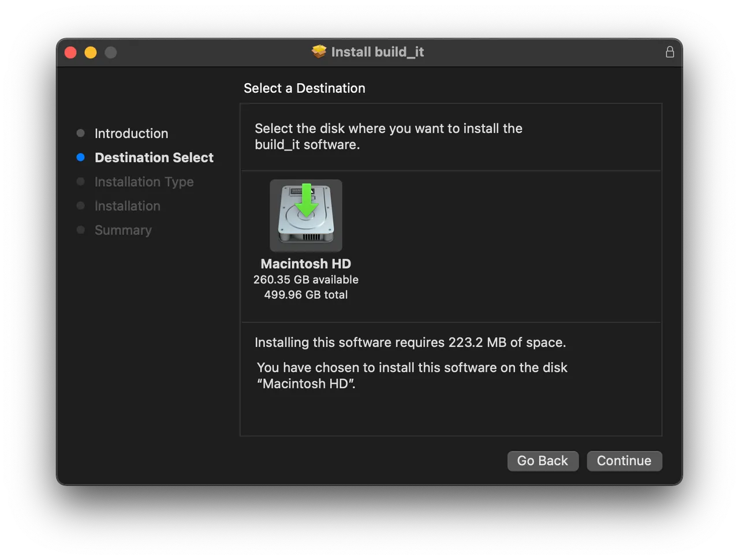Click the Destination Select label

pos(154,157)
